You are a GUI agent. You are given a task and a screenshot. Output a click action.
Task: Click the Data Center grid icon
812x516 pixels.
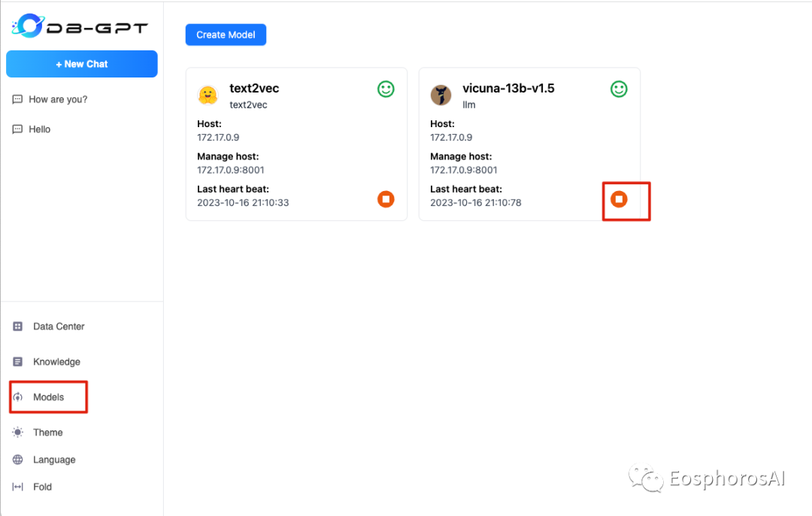coord(18,326)
